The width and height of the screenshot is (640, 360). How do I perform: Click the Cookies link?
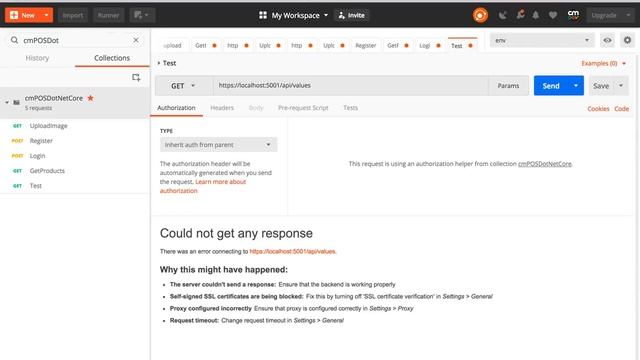(x=598, y=109)
